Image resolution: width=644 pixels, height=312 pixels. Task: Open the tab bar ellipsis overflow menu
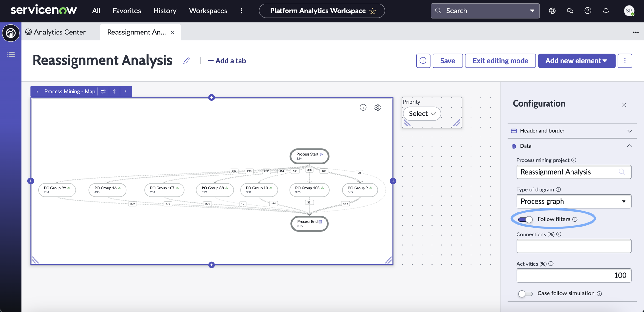click(636, 32)
